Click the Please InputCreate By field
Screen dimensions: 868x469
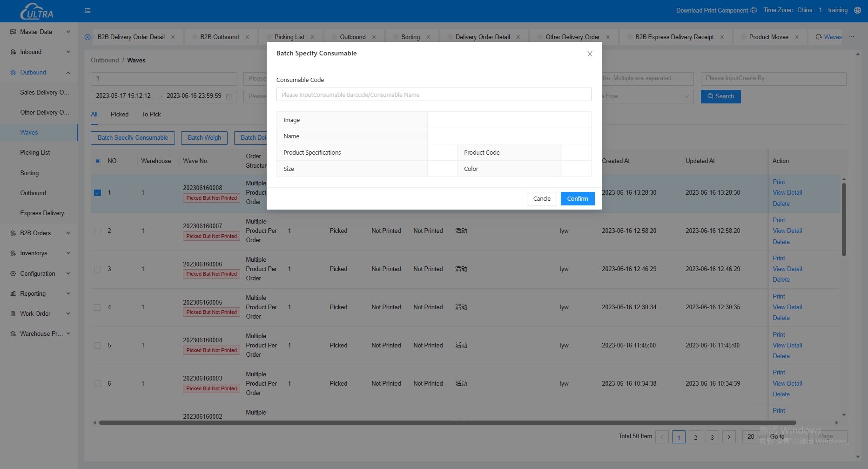point(774,79)
